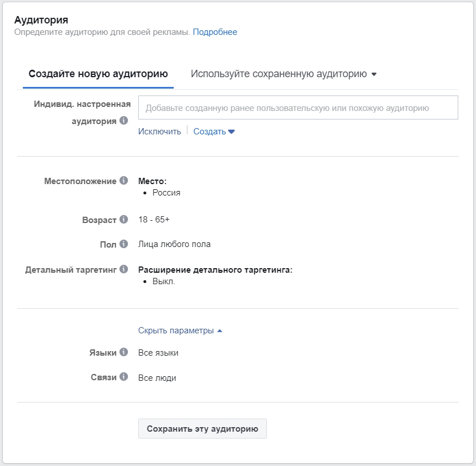Click info icon beside Пол label
This screenshot has height=466, width=476.
tap(123, 244)
